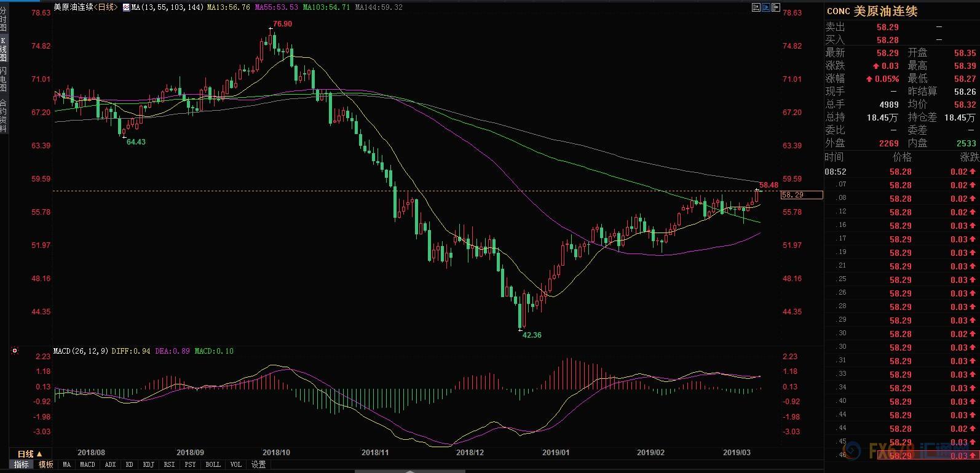Select the RSI indicator button
Screen dimensions: 980x473
point(169,464)
